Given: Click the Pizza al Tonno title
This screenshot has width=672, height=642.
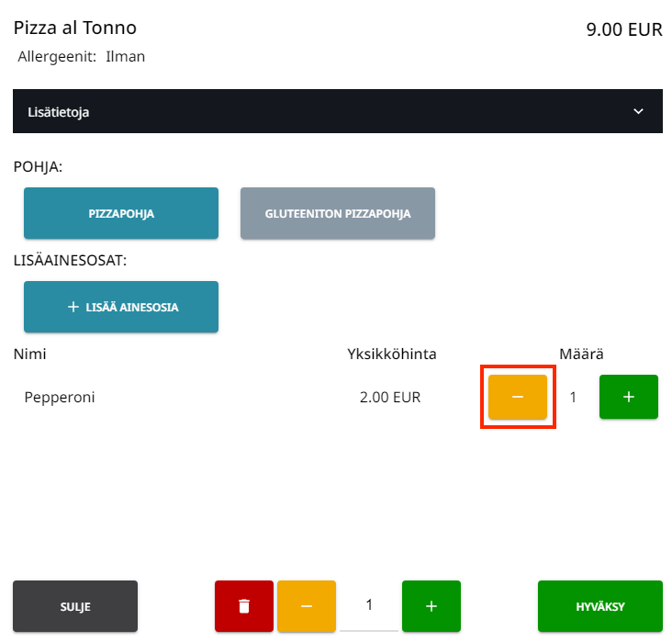Looking at the screenshot, I should [75, 28].
